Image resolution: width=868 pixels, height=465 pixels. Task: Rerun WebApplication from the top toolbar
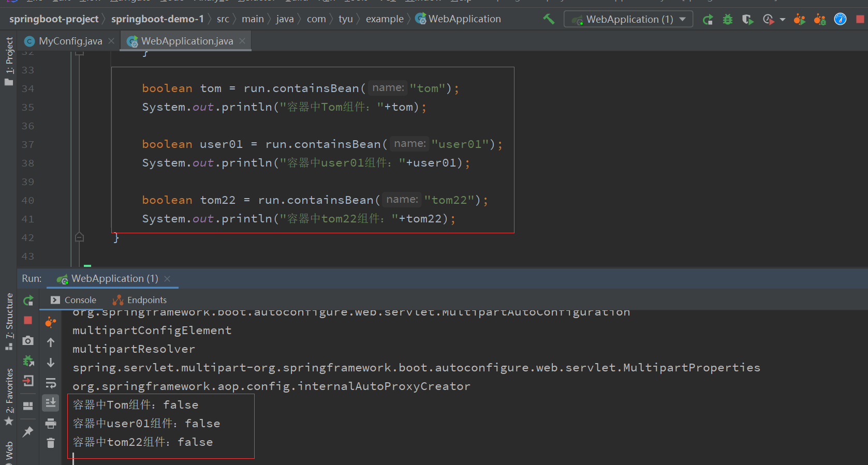point(708,20)
